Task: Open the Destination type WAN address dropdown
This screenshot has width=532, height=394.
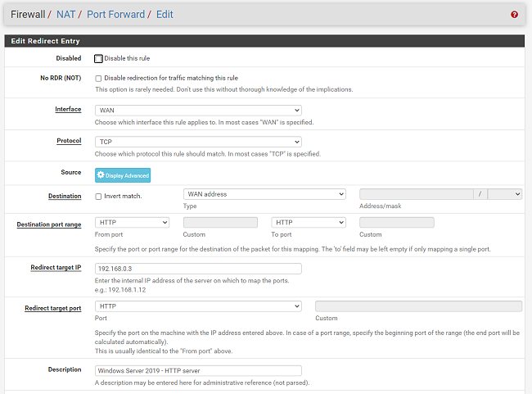Action: (264, 194)
